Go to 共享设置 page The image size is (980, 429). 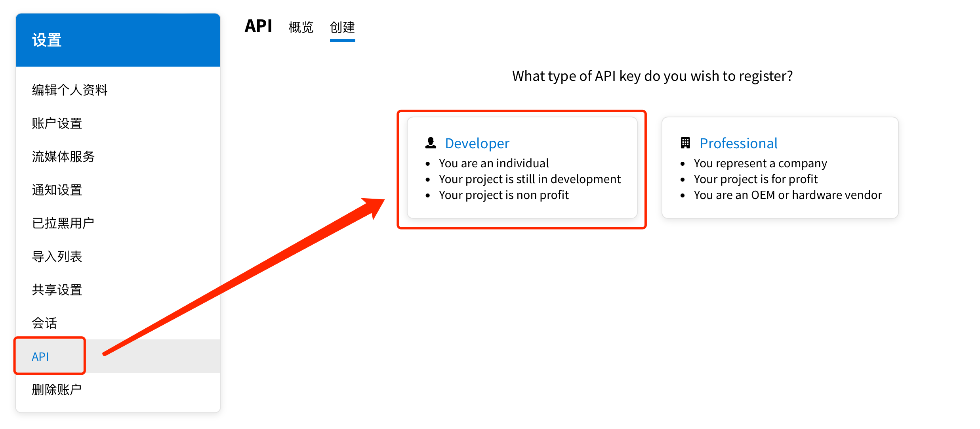coord(57,290)
